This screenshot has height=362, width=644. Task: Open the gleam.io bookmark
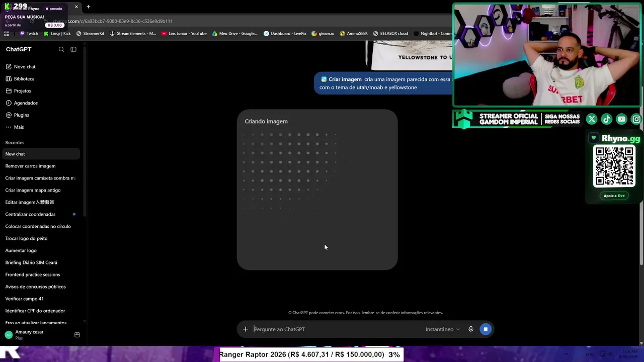point(323,34)
